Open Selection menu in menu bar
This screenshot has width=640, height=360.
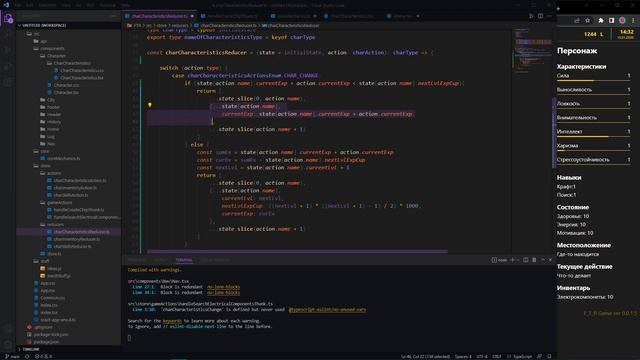tap(47, 5)
